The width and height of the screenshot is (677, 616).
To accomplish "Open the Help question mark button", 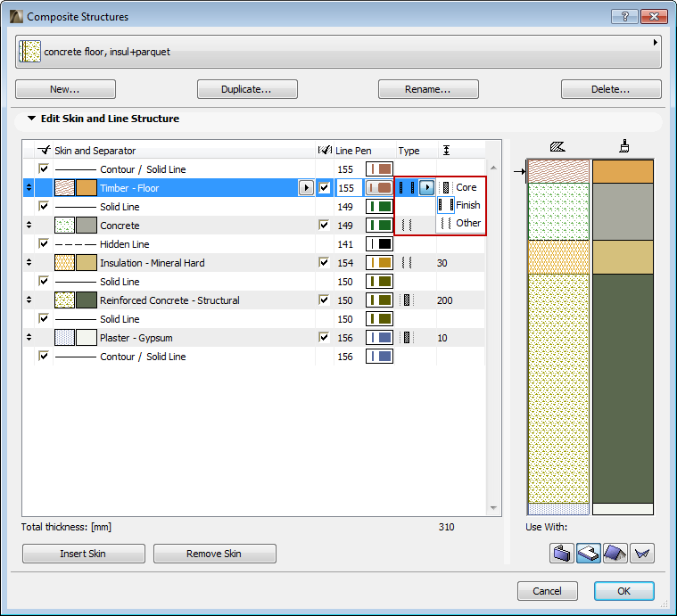I will pyautogui.click(x=624, y=16).
